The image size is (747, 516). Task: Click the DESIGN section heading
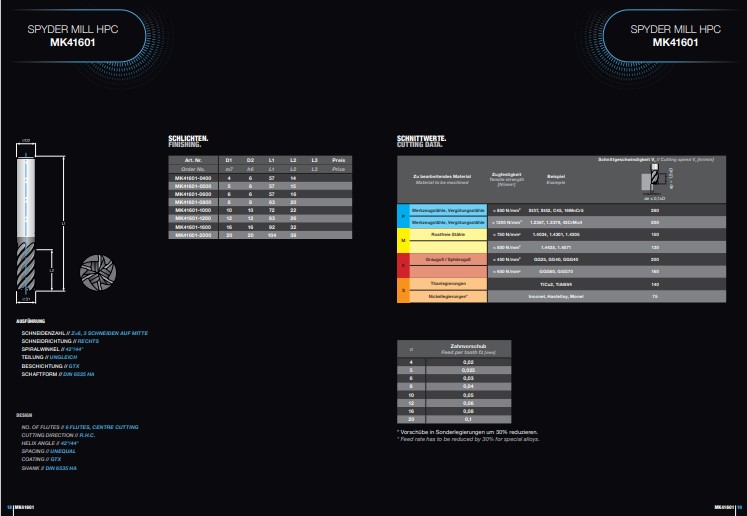24,415
